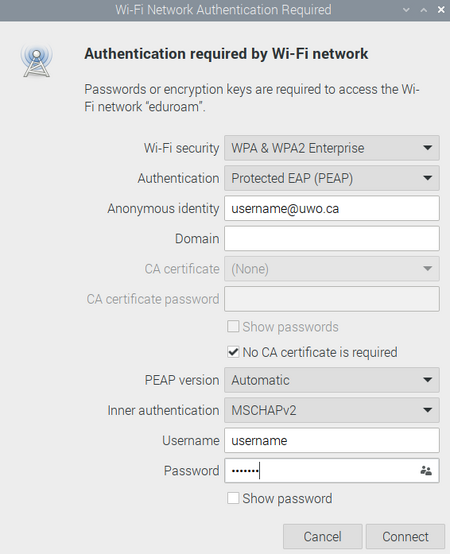Click the Cancel button
450x554 pixels.
(322, 537)
